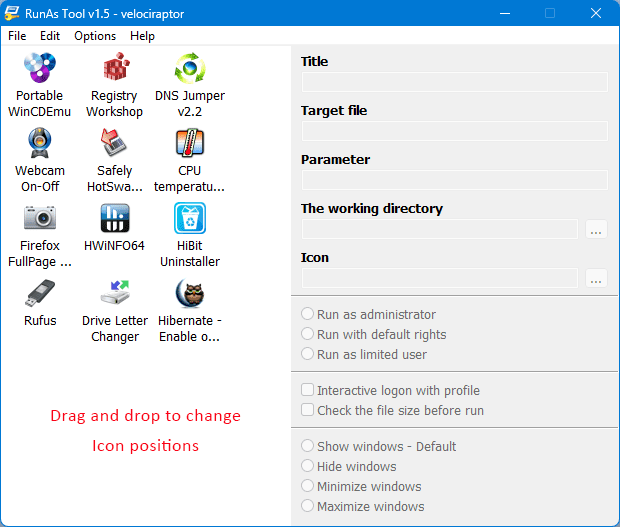Click the working directory browse button
Screen dimensions: 620x527
[596, 230]
